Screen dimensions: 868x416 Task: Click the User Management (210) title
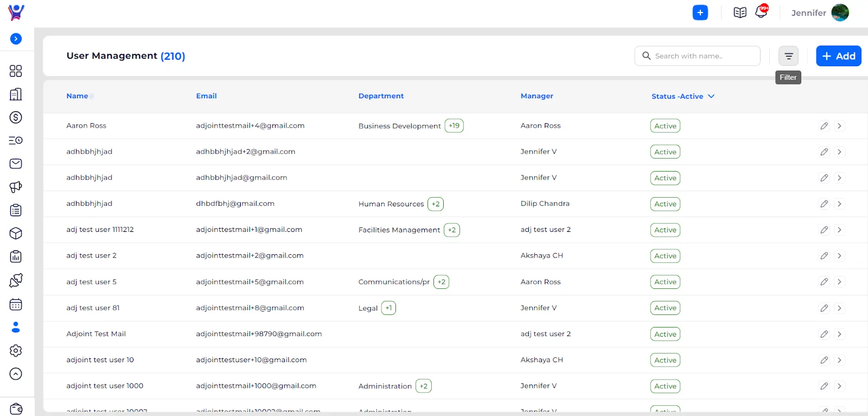[x=126, y=56]
